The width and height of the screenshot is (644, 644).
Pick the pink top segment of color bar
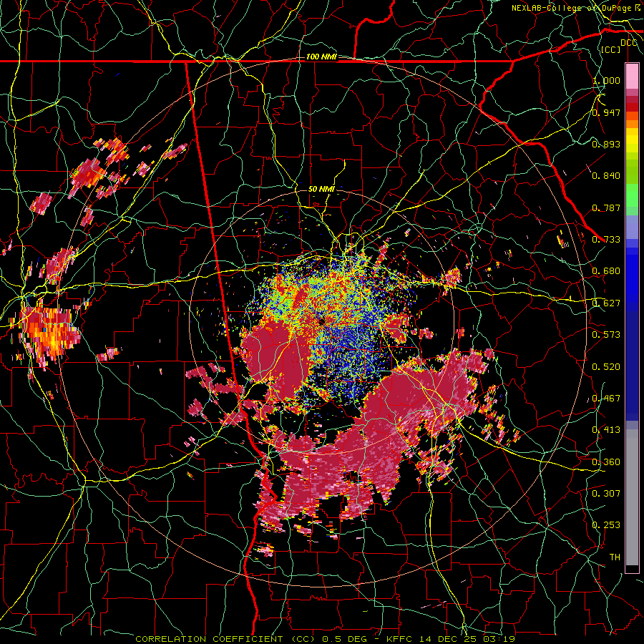[632, 76]
